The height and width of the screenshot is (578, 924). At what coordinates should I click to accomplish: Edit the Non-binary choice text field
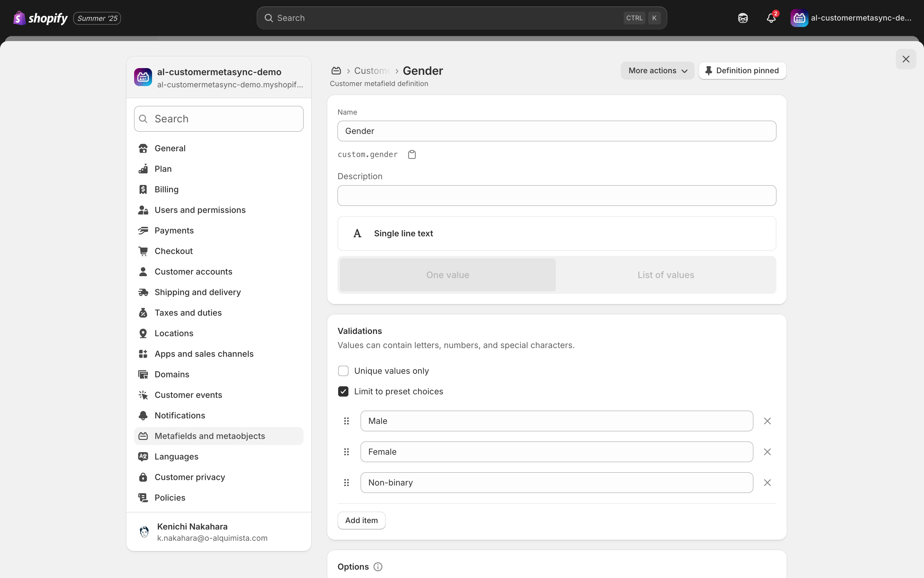point(556,482)
